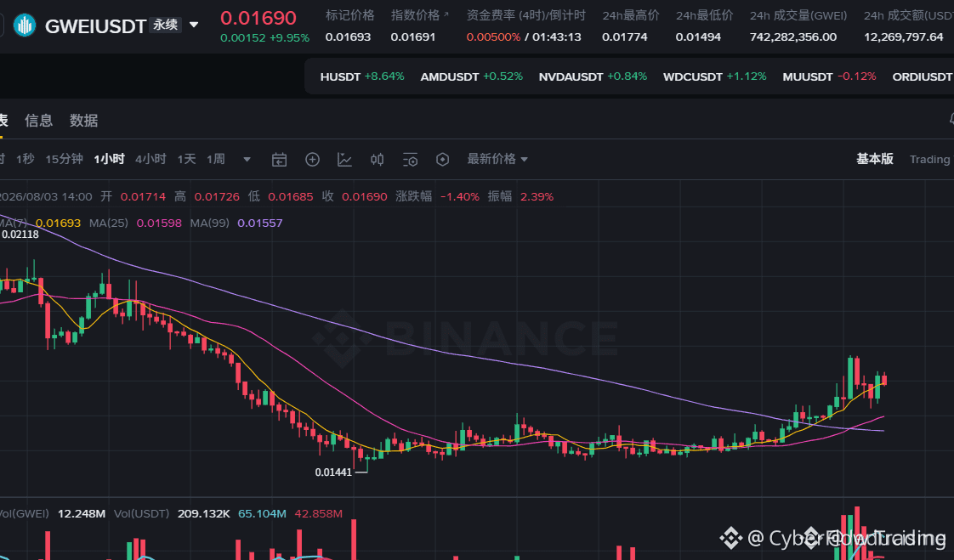Open the calendar date picker icon
The image size is (954, 560).
(x=279, y=160)
